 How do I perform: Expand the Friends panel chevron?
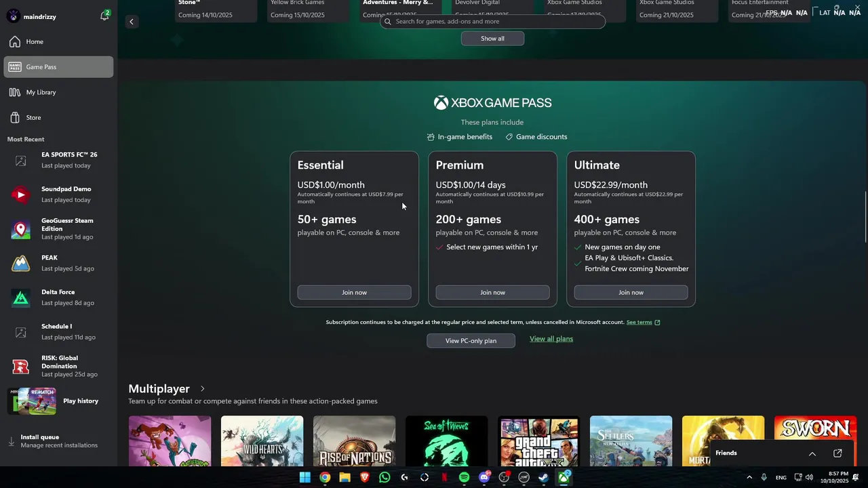[x=812, y=453]
